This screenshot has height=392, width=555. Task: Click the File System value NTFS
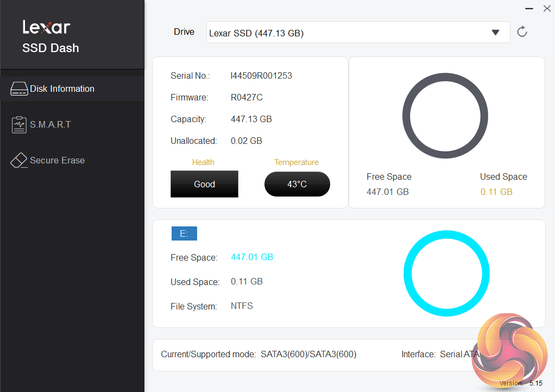pyautogui.click(x=242, y=306)
